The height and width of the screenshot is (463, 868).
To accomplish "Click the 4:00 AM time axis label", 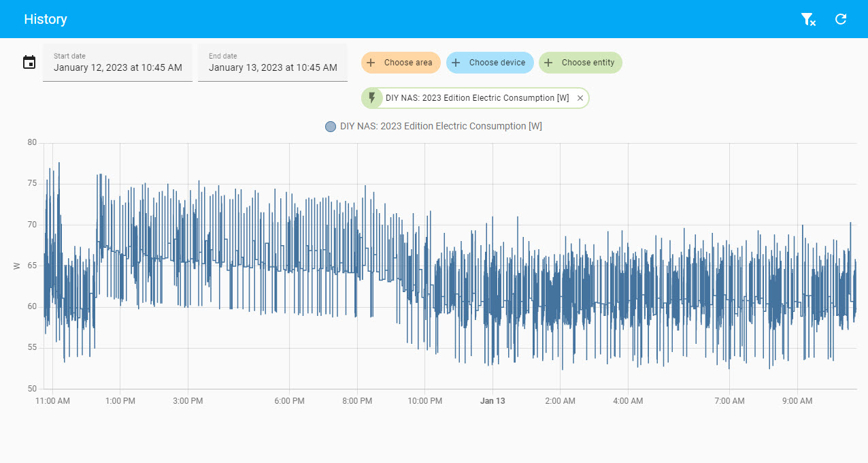I will click(628, 402).
